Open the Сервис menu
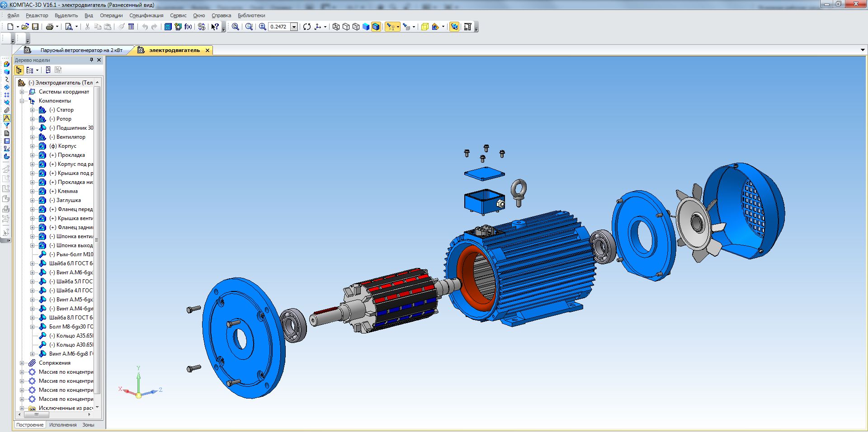The height and width of the screenshot is (432, 868). click(x=178, y=15)
